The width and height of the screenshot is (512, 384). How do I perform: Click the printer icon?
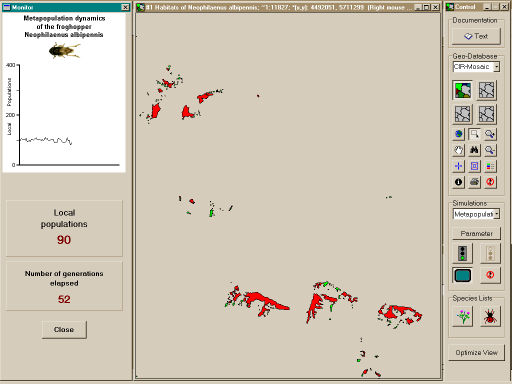(474, 182)
